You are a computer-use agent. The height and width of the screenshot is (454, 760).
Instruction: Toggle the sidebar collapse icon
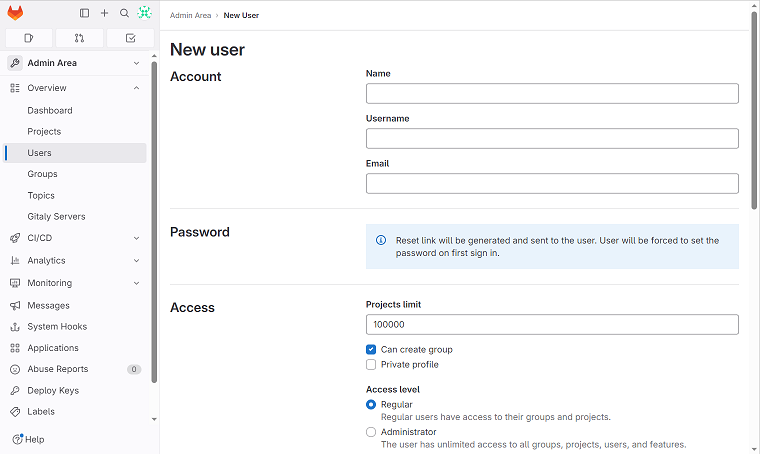pyautogui.click(x=84, y=13)
